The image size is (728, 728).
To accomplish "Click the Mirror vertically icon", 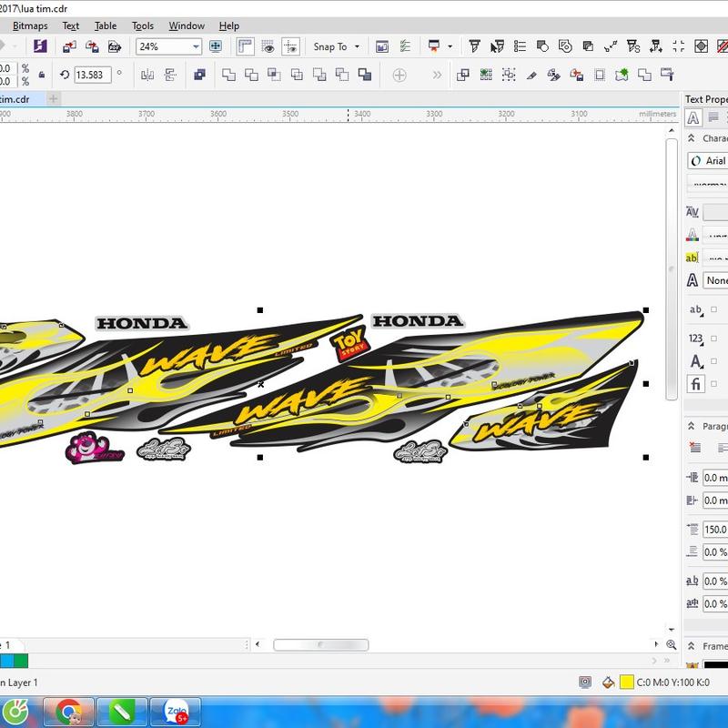I will coord(170,75).
